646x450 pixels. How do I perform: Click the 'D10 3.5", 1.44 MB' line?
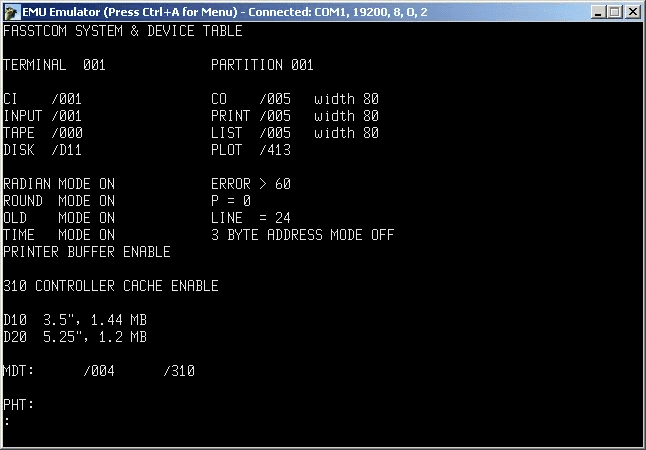pos(75,320)
